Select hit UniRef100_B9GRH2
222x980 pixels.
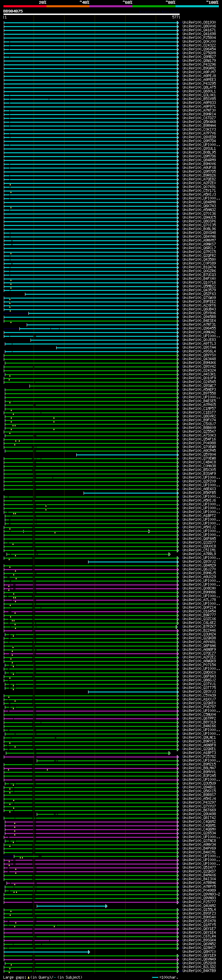[x=199, y=68]
